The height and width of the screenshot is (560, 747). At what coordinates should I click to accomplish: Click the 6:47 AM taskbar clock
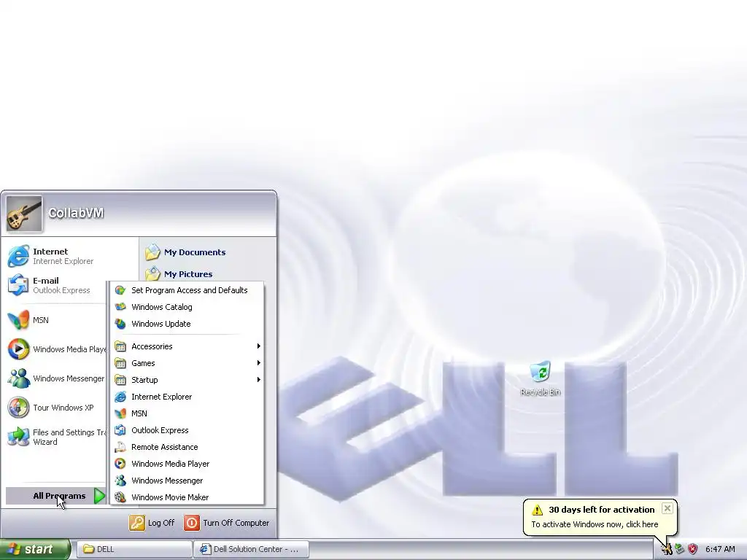pyautogui.click(x=720, y=550)
